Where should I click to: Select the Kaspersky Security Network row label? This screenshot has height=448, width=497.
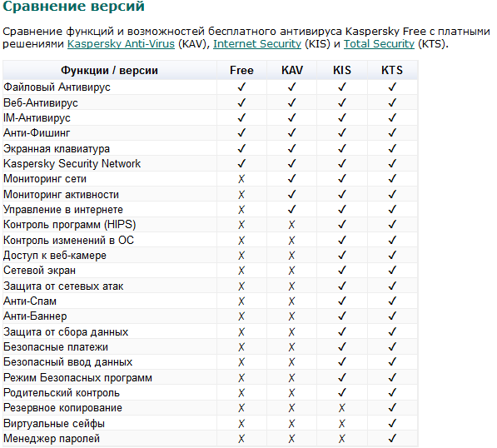72,163
